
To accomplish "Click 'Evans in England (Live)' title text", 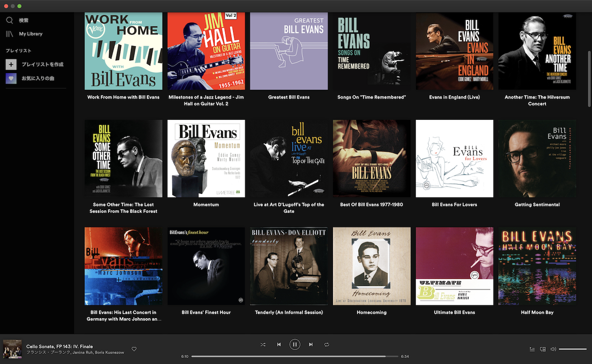I will coord(454,97).
